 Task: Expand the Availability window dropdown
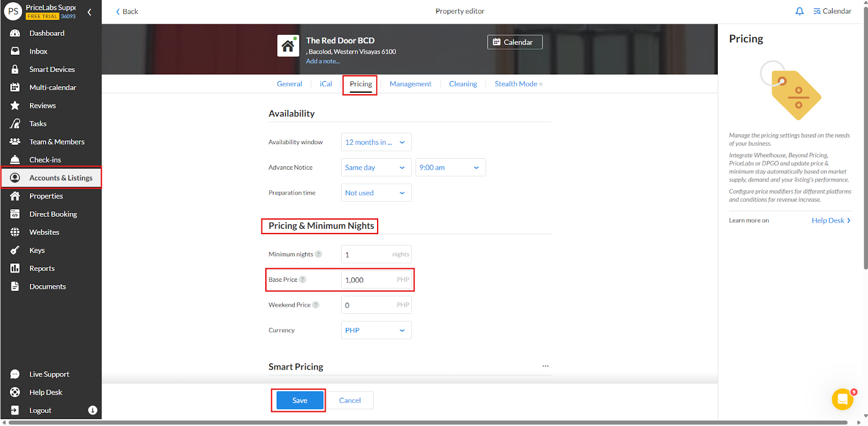pyautogui.click(x=376, y=142)
